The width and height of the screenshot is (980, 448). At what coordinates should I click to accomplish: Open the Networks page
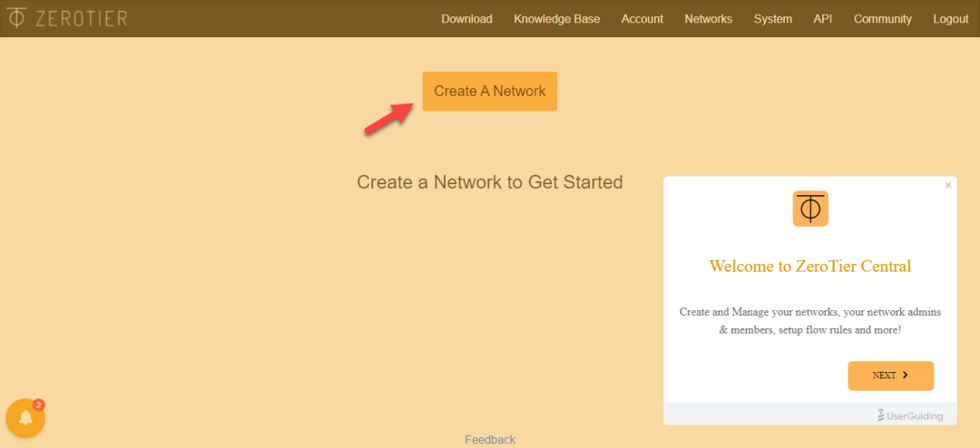(x=708, y=19)
